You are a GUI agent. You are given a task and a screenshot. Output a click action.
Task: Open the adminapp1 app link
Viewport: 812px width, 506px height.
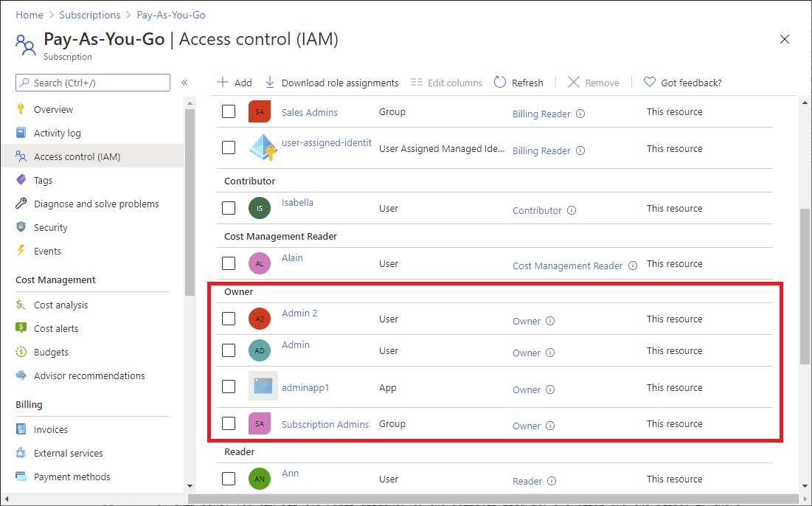point(305,387)
